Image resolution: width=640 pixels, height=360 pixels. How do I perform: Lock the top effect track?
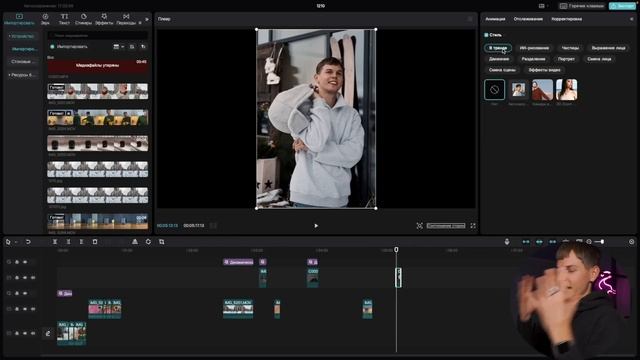coord(17,262)
